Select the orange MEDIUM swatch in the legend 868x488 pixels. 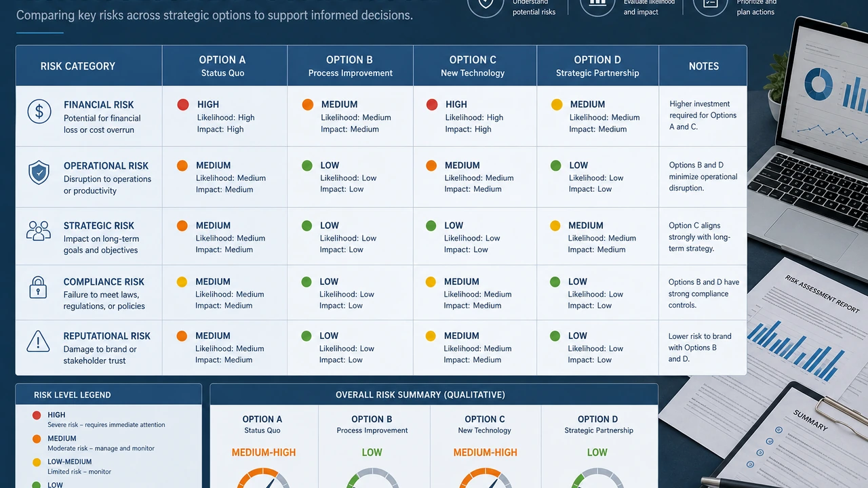(36, 439)
